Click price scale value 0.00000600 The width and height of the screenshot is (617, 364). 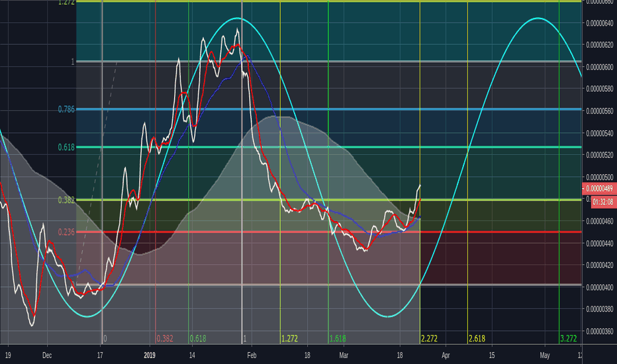tap(600, 67)
